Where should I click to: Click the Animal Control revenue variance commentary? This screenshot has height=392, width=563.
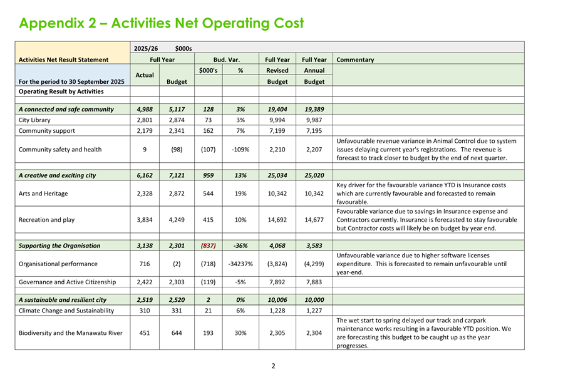(427, 150)
